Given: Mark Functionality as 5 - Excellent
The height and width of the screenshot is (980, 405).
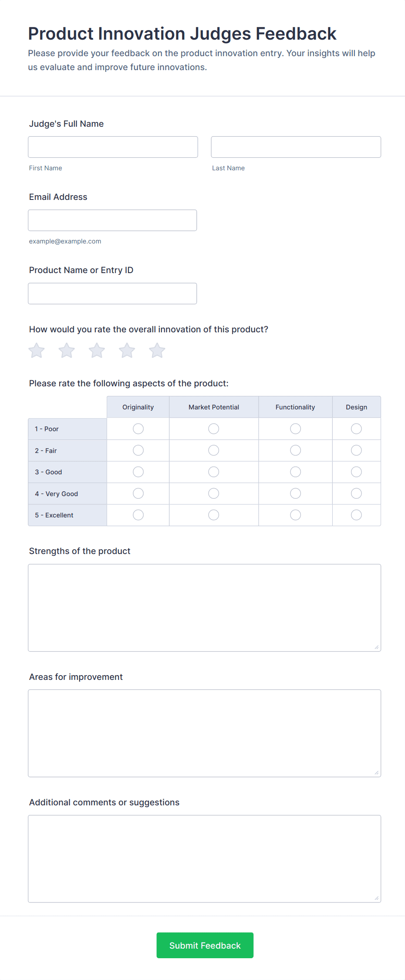Looking at the screenshot, I should pos(295,515).
